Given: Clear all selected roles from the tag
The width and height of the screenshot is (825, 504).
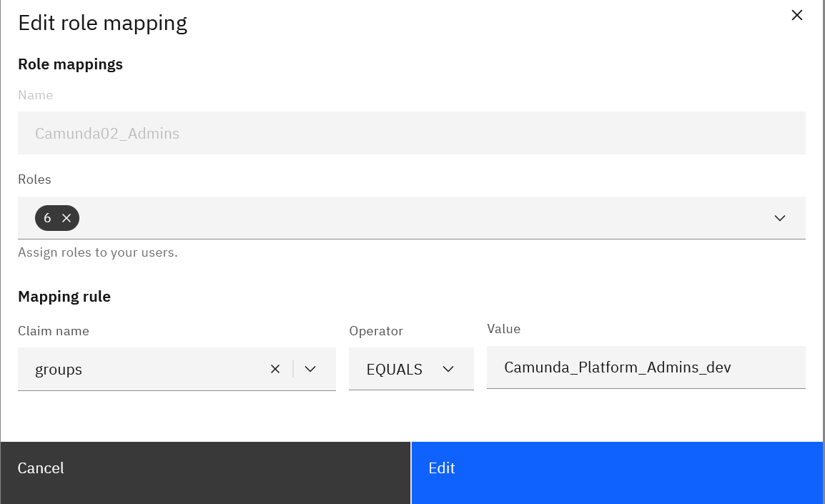Looking at the screenshot, I should (66, 218).
